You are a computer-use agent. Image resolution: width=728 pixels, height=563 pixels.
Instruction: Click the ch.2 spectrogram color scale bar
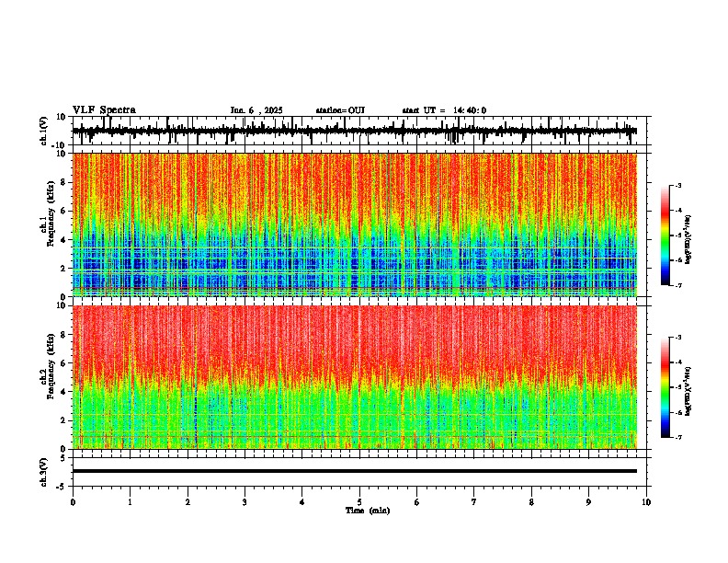(665, 387)
